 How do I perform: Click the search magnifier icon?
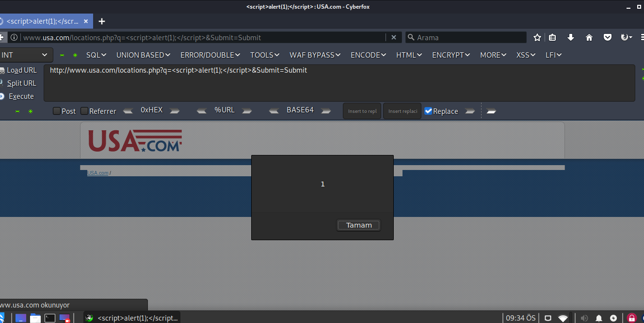pyautogui.click(x=411, y=37)
